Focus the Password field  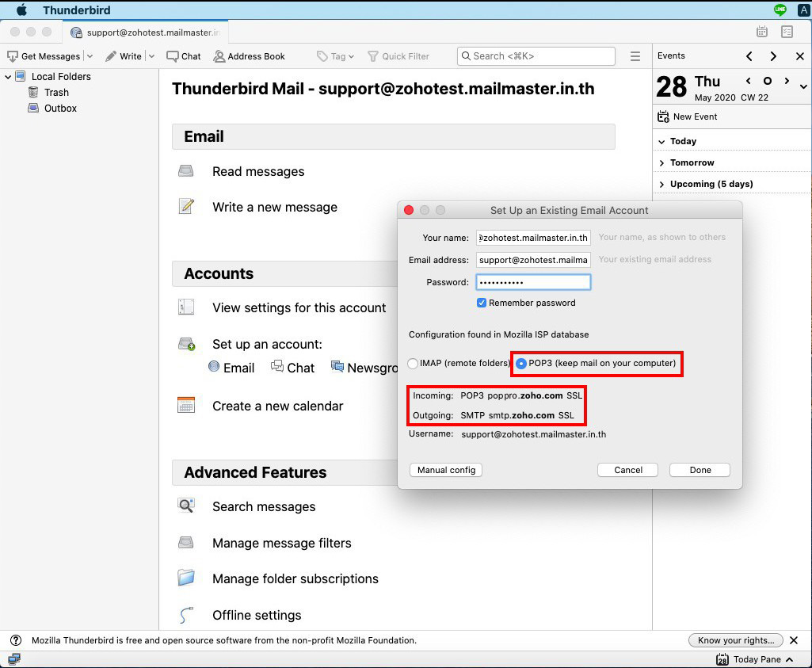click(x=533, y=282)
